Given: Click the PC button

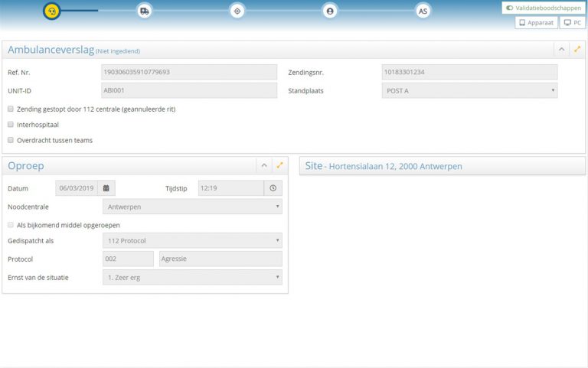Looking at the screenshot, I should pyautogui.click(x=572, y=22).
